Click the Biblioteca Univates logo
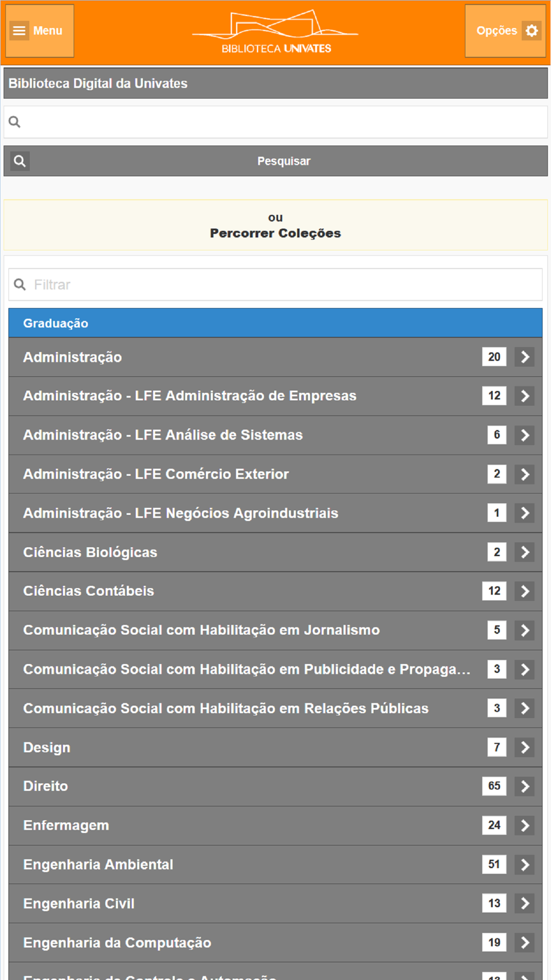The width and height of the screenshot is (551, 980). tap(275, 32)
